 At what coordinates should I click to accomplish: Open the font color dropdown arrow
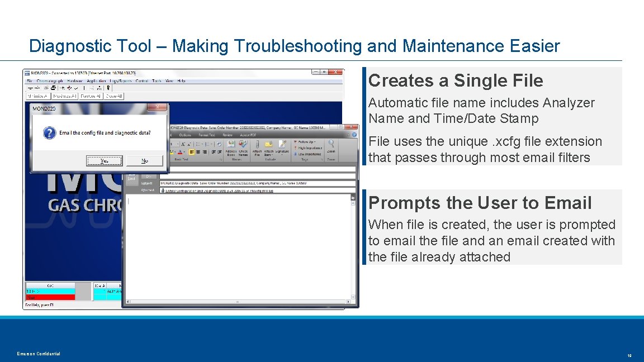tap(184, 152)
